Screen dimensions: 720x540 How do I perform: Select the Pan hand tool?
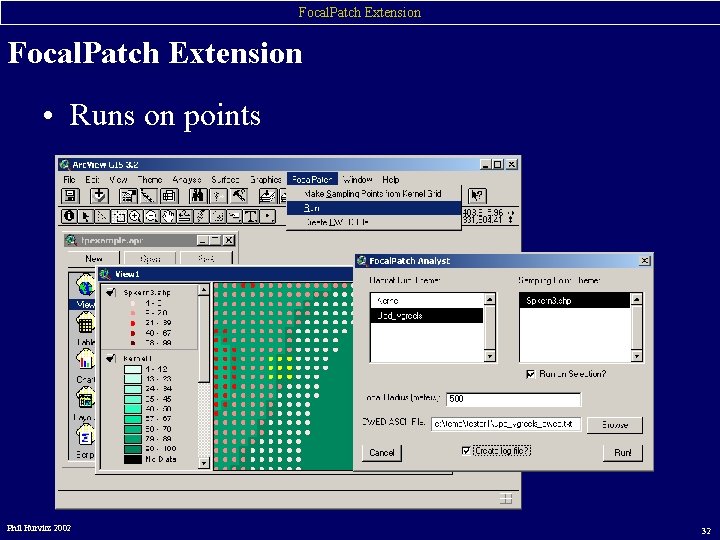pos(169,216)
